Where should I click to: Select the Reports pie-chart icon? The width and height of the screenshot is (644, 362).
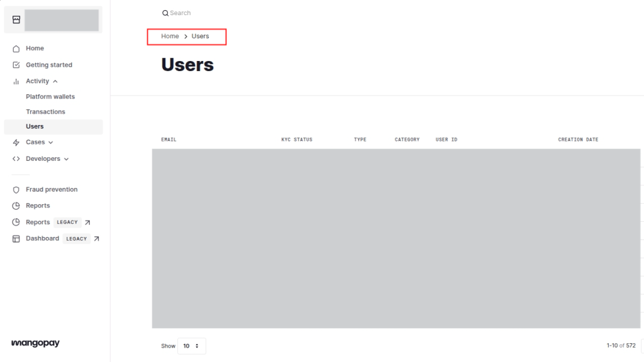coord(16,206)
